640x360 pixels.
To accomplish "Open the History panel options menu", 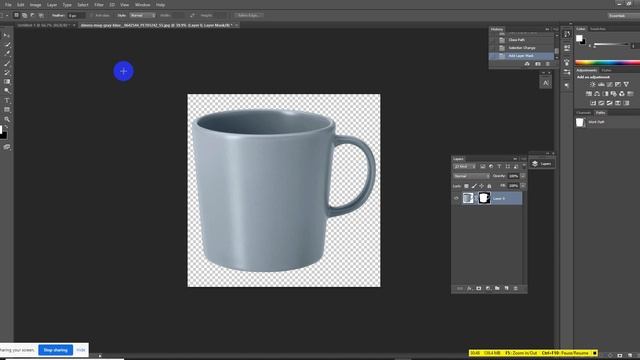I will [556, 29].
